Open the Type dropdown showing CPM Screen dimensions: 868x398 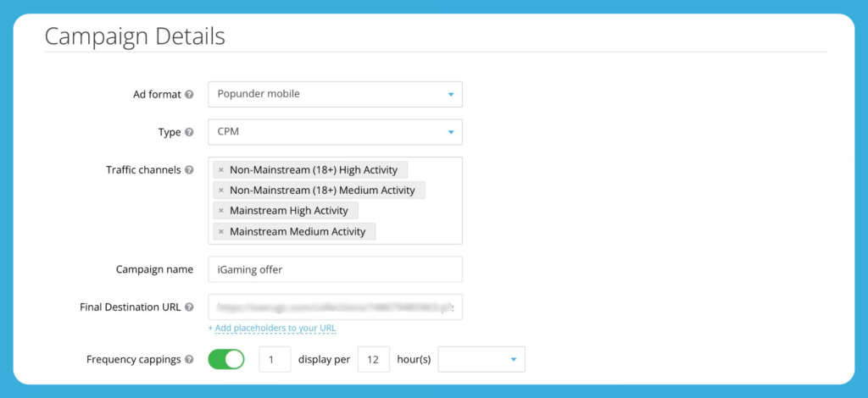coord(335,132)
